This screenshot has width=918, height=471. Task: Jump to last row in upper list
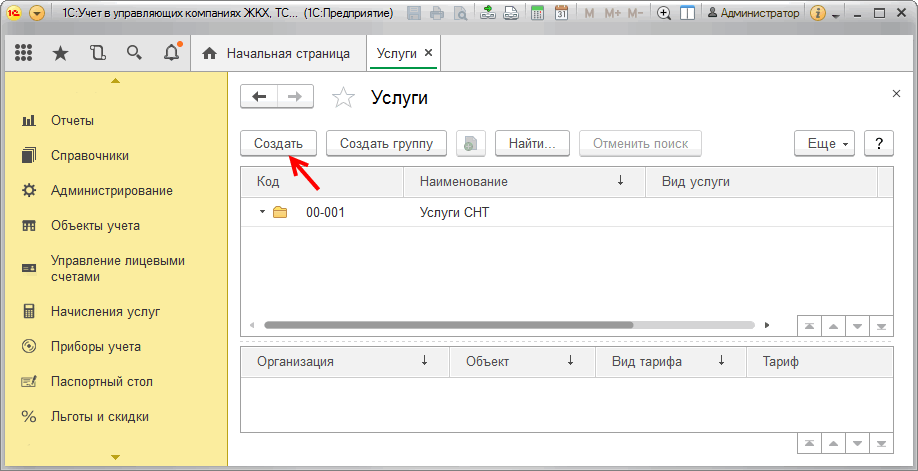pos(882,326)
